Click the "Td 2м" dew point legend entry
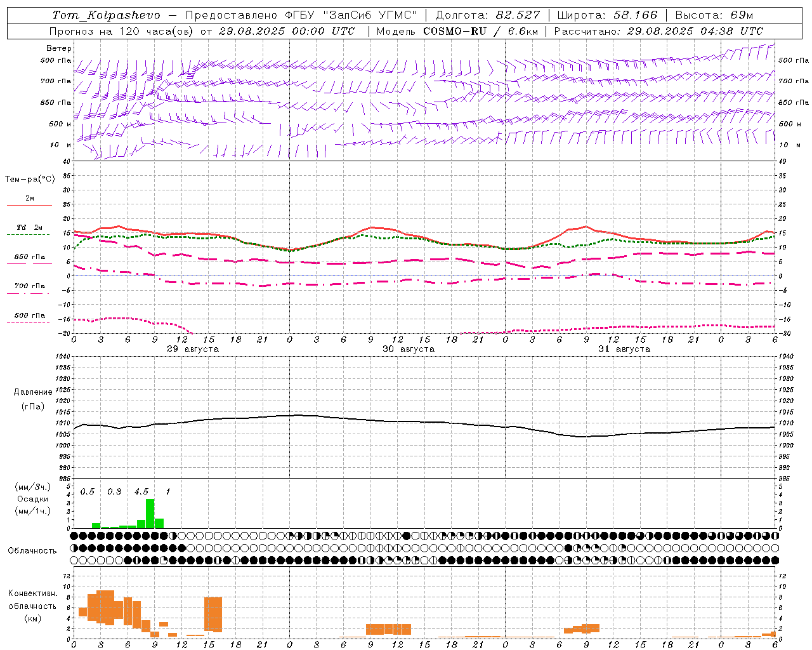Image resolution: width=812 pixels, height=650 pixels. click(29, 227)
